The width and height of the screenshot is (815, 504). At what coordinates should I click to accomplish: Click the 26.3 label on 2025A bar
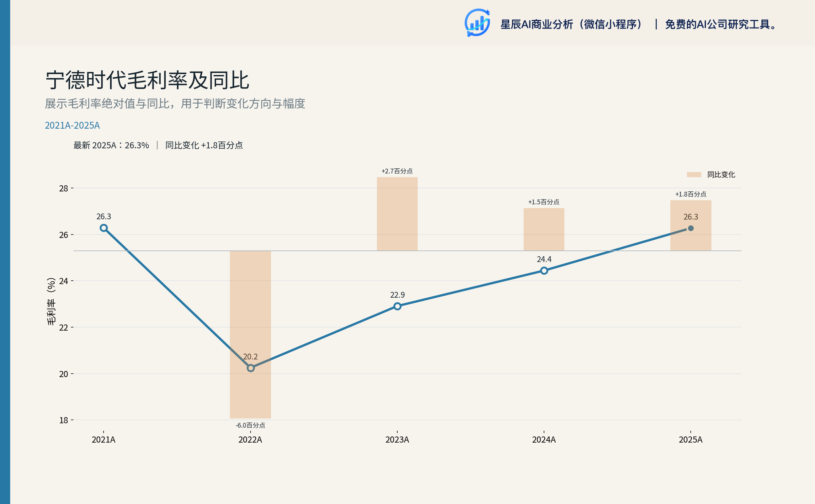coord(691,217)
